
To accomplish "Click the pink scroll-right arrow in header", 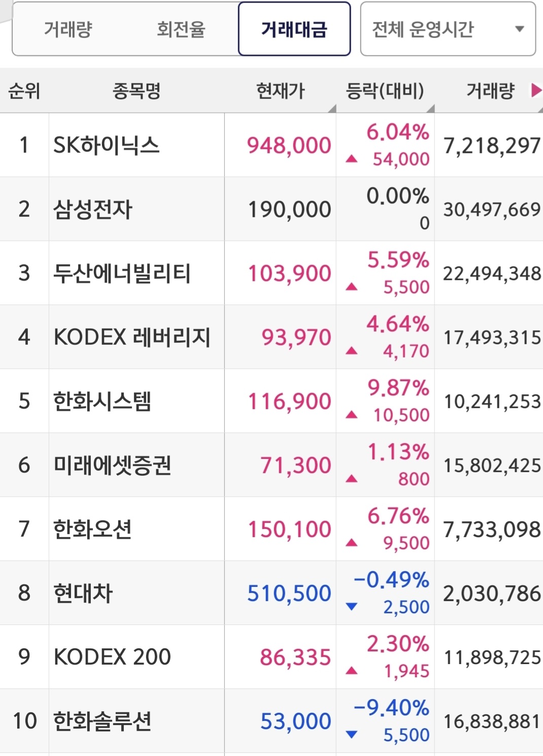I will [535, 91].
